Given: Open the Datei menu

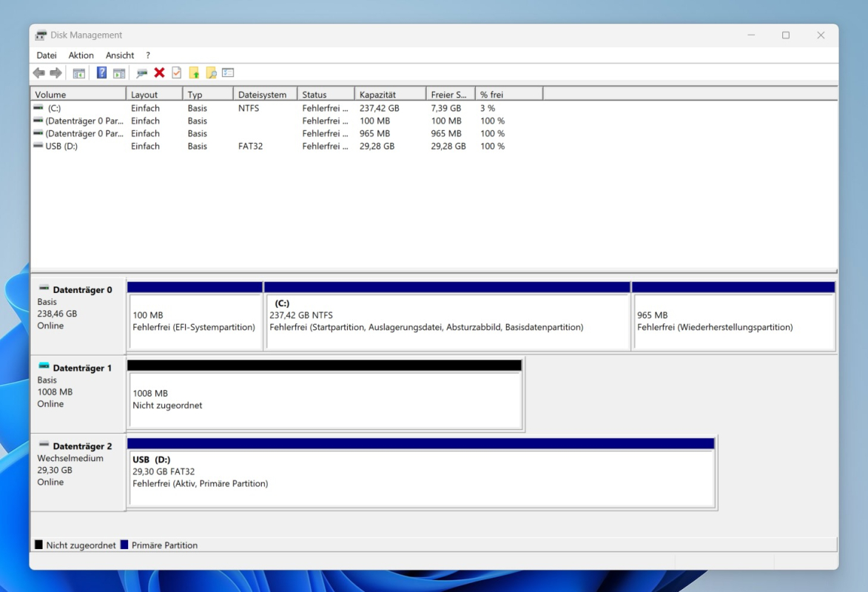Looking at the screenshot, I should (47, 55).
